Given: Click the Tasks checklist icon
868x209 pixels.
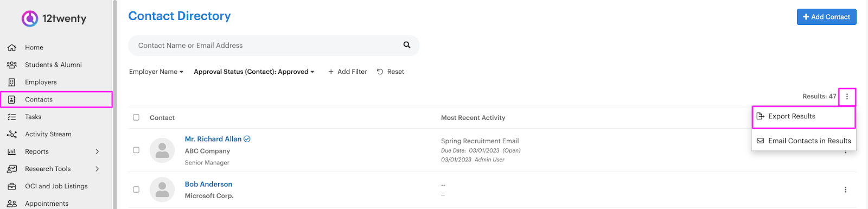Looking at the screenshot, I should coord(11,117).
